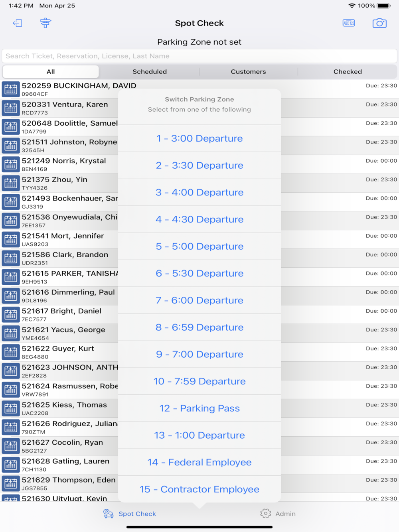
Task: Choose zone 9 - 7:00 Departure
Action: 199,354
